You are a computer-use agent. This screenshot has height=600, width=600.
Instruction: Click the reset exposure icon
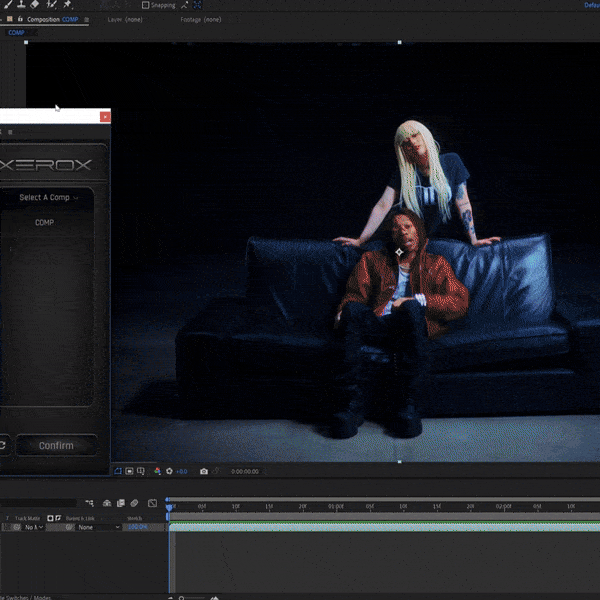(169, 471)
